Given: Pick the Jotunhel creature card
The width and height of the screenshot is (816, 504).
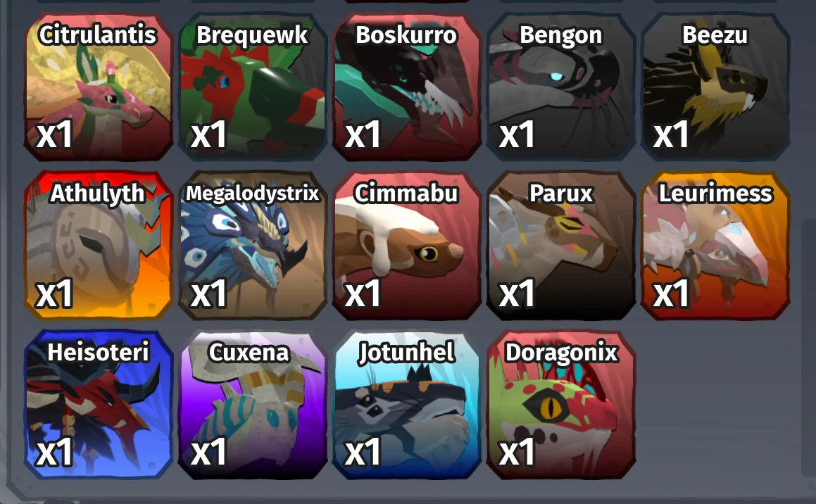Looking at the screenshot, I should click(406, 404).
